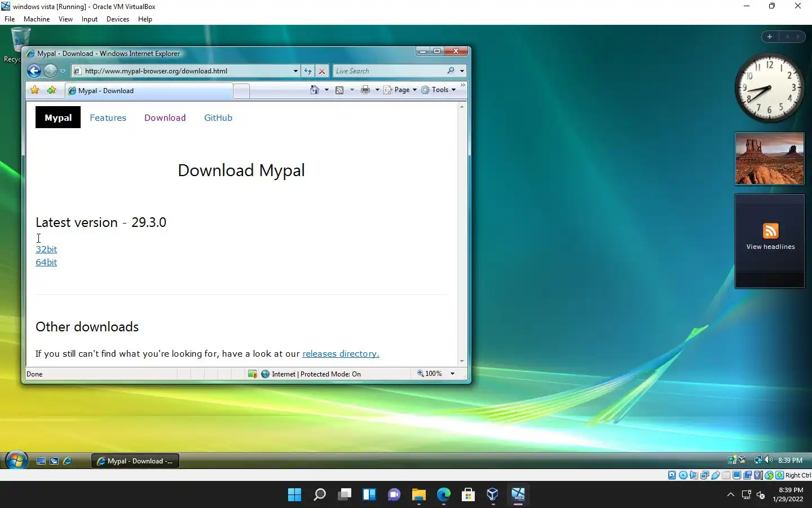
Task: Expand the Print dropdown arrow
Action: pos(377,90)
